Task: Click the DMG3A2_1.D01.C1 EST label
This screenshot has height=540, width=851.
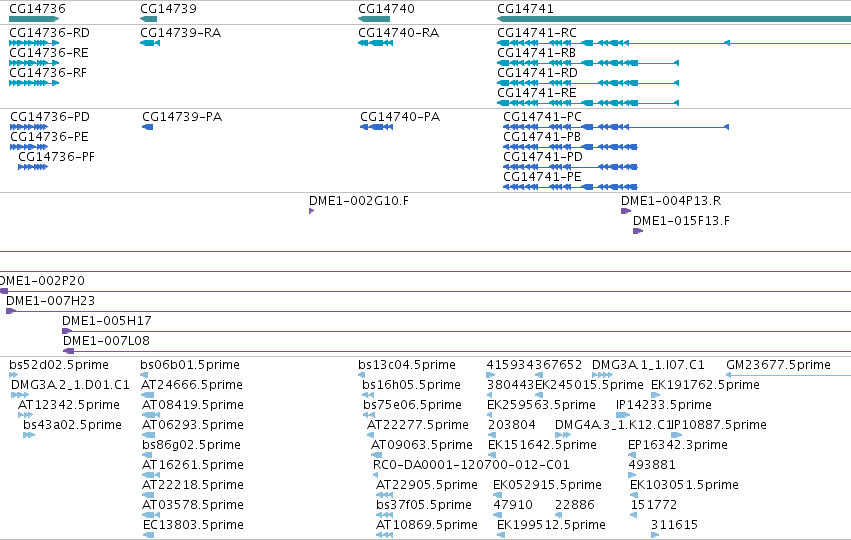Action: [70, 385]
